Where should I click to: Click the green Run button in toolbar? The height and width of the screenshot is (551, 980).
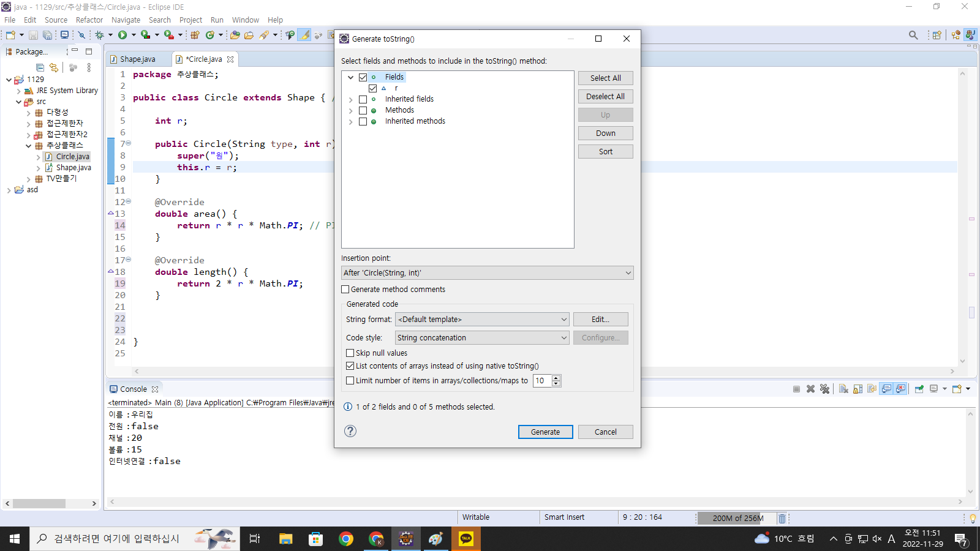(123, 35)
